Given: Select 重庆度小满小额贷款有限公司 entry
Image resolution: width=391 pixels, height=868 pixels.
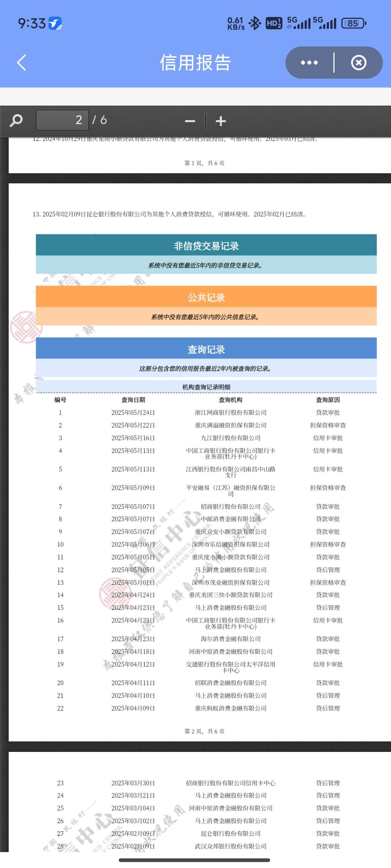Looking at the screenshot, I should (x=231, y=557).
